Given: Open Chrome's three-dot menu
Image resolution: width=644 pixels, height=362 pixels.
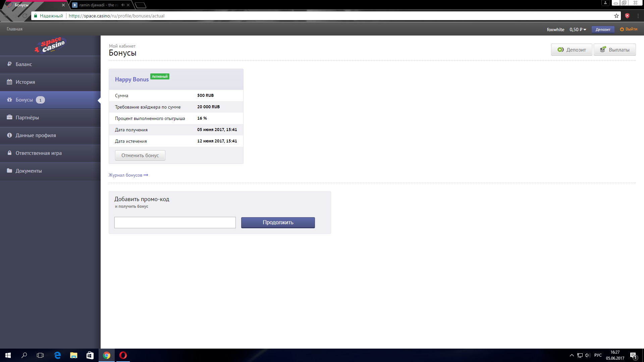Looking at the screenshot, I should pos(638,16).
